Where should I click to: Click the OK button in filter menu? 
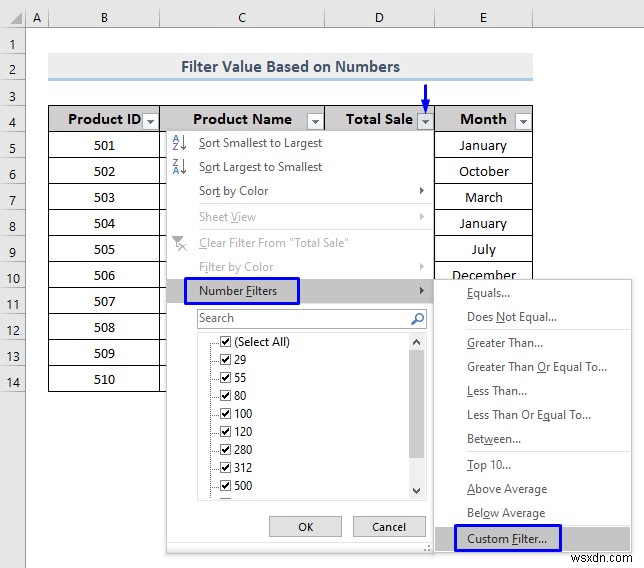click(305, 527)
